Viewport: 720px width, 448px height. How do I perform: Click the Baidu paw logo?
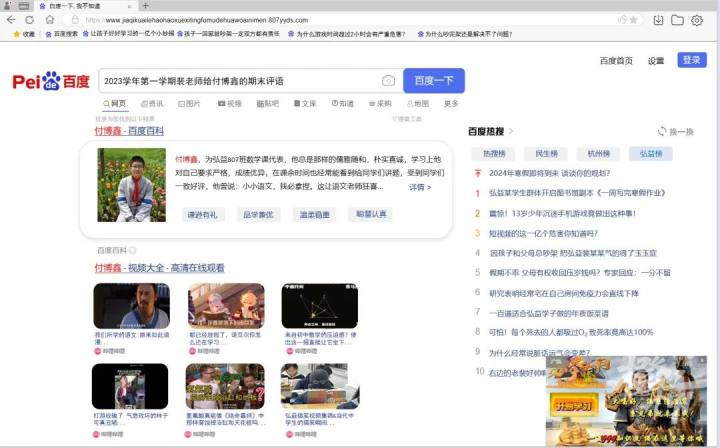51,81
